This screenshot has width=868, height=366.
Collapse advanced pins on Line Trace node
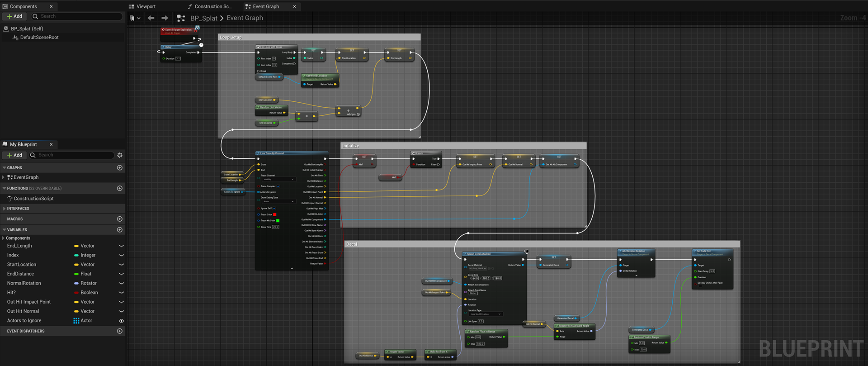pos(292,268)
